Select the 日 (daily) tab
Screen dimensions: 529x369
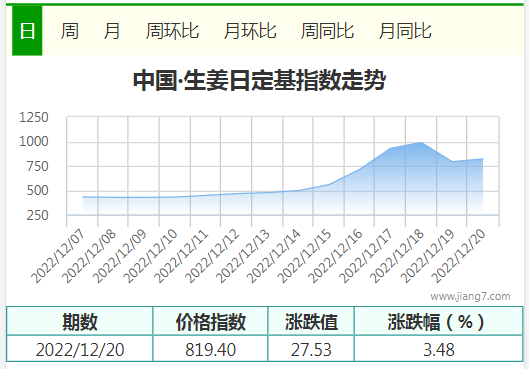click(x=27, y=31)
